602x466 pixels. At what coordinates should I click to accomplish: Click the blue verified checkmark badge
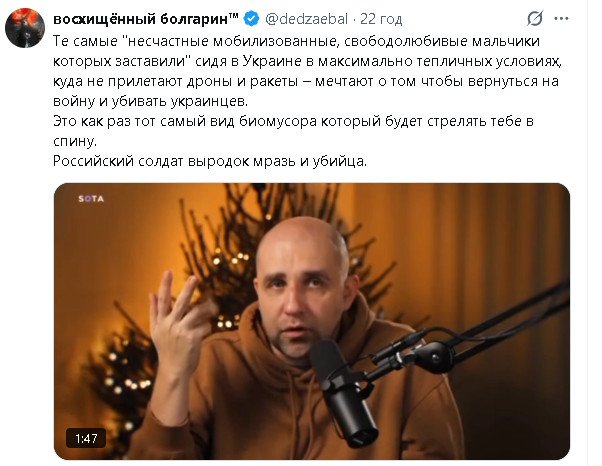pos(251,19)
